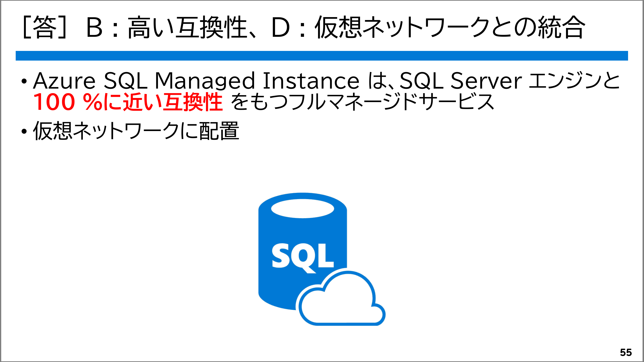Click the second bullet point dot
The width and height of the screenshot is (644, 362).
24,131
